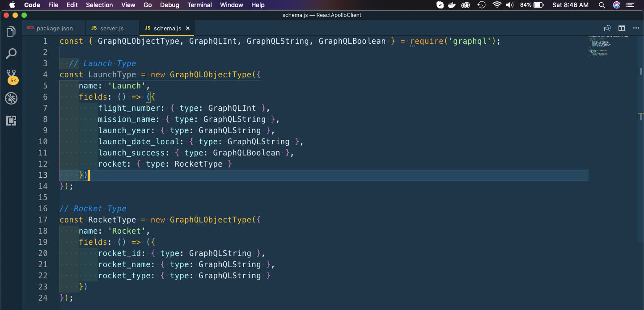Open the View menu

pos(128,5)
